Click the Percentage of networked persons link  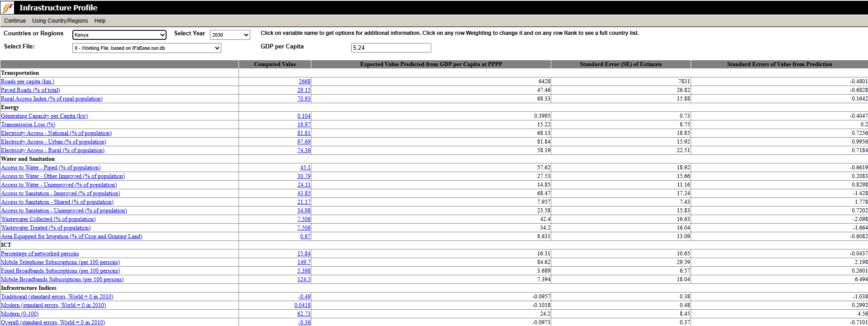click(40, 254)
